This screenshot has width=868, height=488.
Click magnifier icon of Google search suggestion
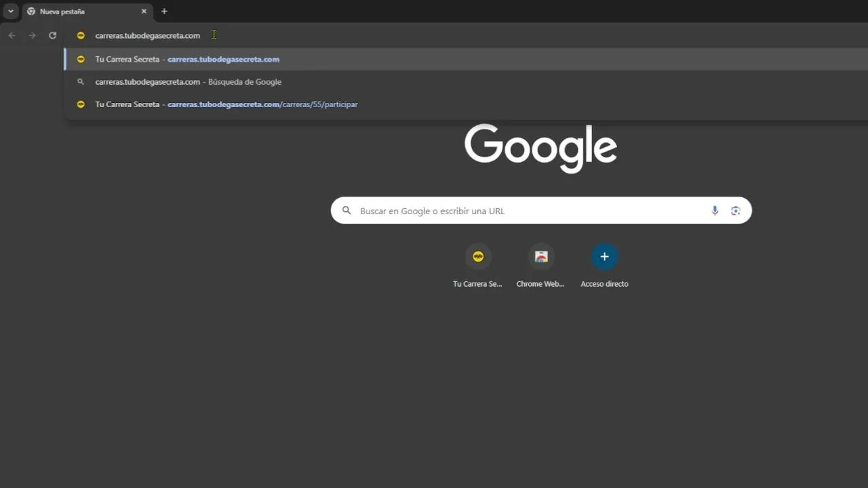click(x=81, y=82)
